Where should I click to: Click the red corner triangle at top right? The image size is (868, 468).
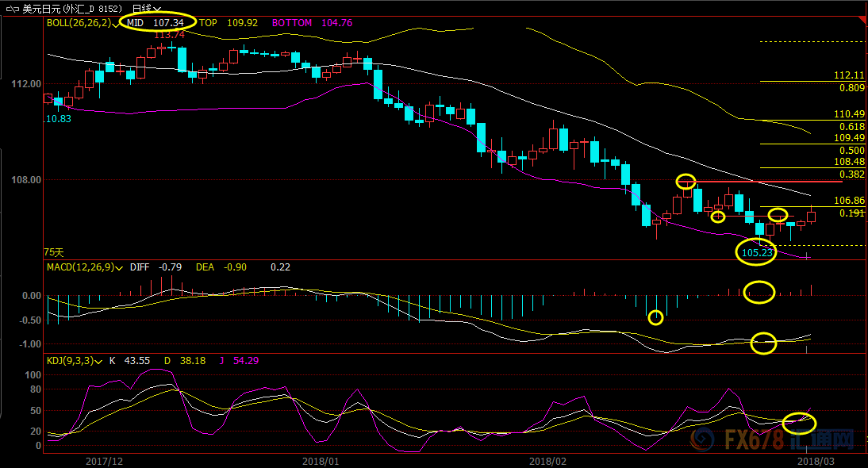[862, 20]
